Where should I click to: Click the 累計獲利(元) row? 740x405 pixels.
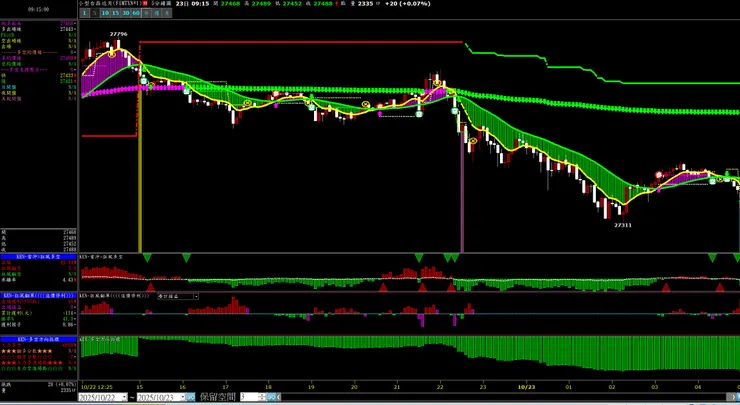[x=39, y=313]
